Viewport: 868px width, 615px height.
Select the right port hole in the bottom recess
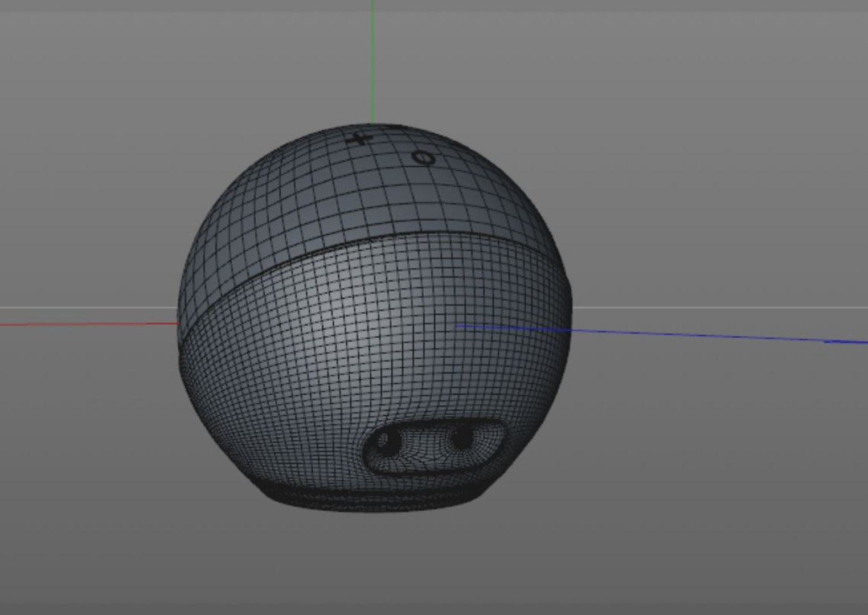pyautogui.click(x=461, y=437)
